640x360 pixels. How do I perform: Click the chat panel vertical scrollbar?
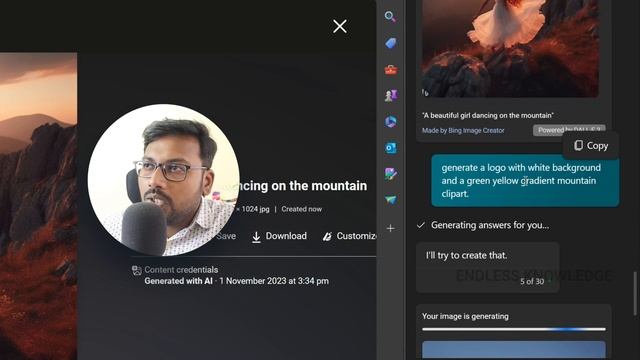[635, 294]
